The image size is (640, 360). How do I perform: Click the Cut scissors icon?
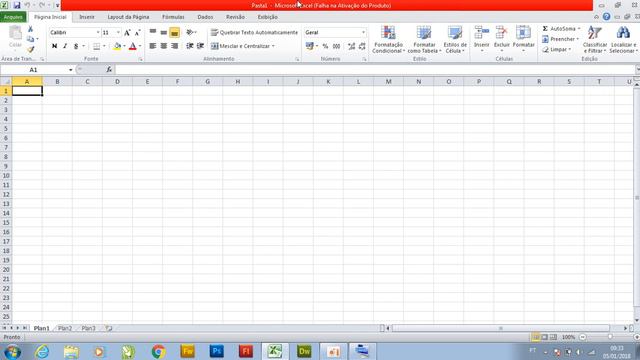click(30, 29)
